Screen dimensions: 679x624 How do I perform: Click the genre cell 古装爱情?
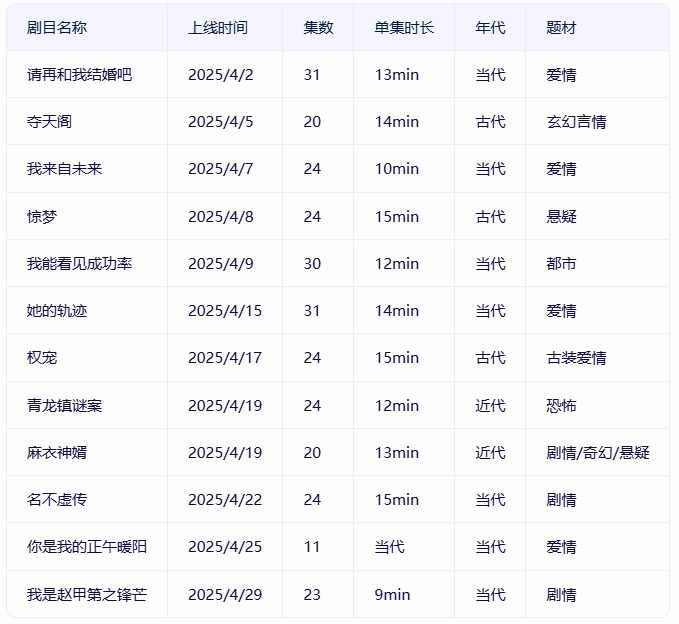[576, 358]
